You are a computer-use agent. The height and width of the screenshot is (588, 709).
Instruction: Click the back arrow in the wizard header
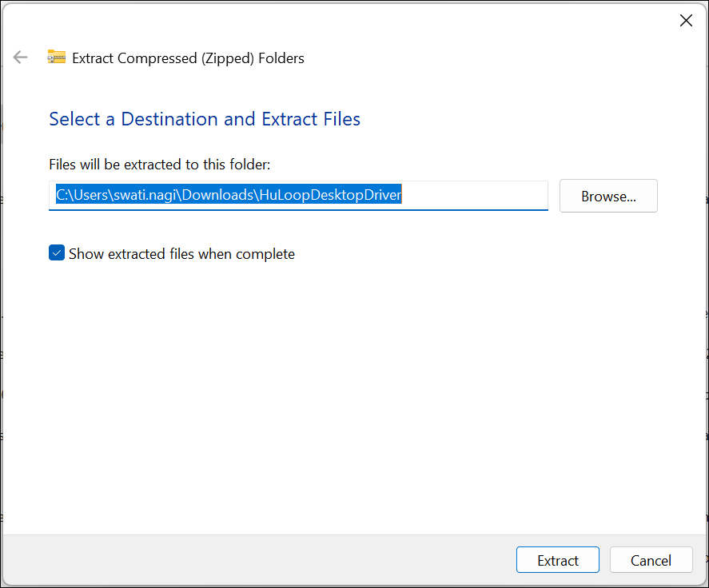[21, 58]
